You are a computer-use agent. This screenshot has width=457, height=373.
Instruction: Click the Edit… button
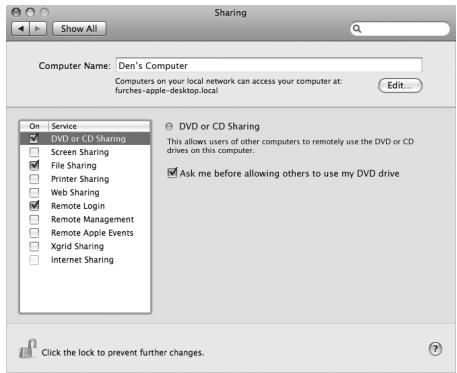click(400, 86)
